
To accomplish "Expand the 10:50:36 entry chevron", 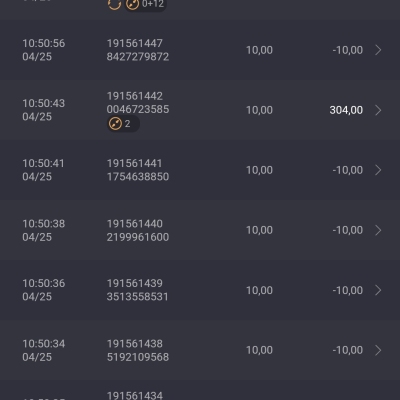I will click(378, 290).
